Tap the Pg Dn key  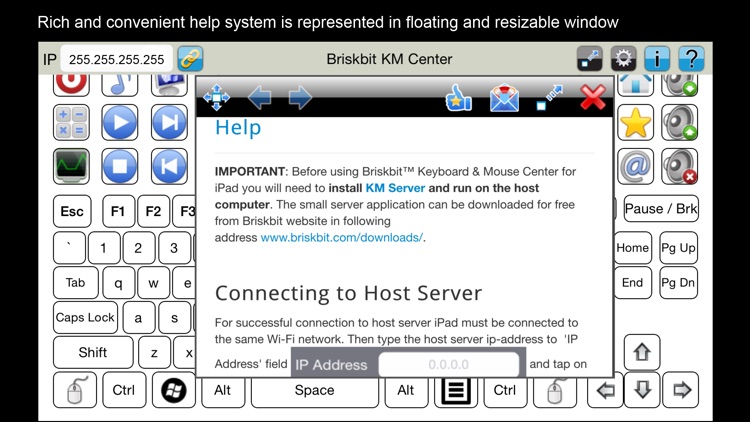(x=678, y=282)
